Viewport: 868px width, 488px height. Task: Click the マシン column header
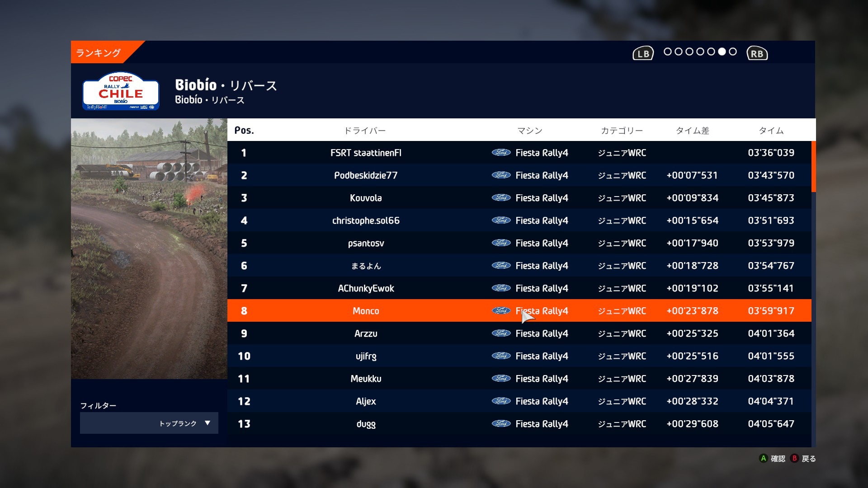click(530, 131)
